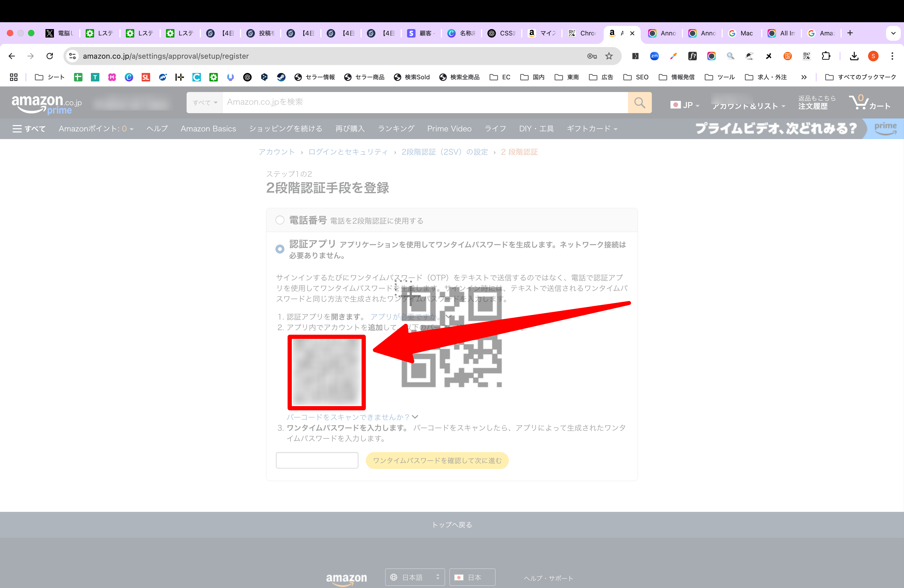Viewport: 904px width, 588px height.
Task: Click the one-time password input field
Action: click(317, 460)
